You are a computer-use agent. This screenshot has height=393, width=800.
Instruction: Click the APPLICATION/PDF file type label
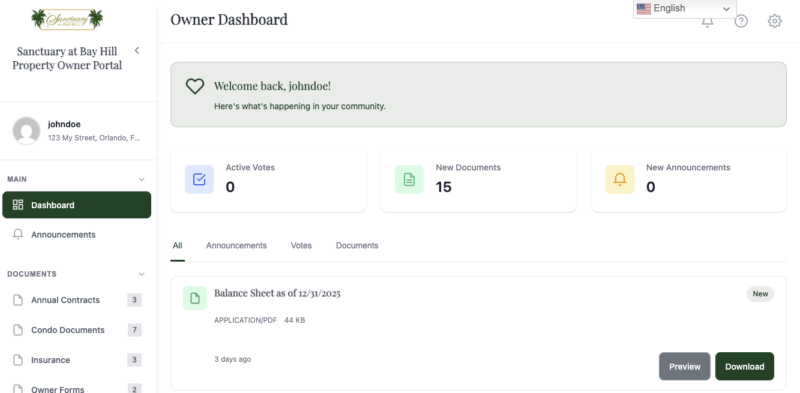245,321
